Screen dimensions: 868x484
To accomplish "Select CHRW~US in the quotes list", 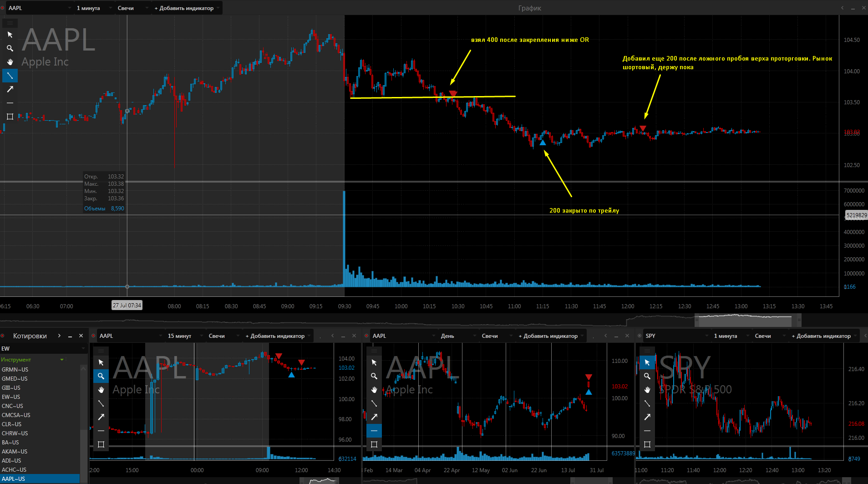I will 40,433.
